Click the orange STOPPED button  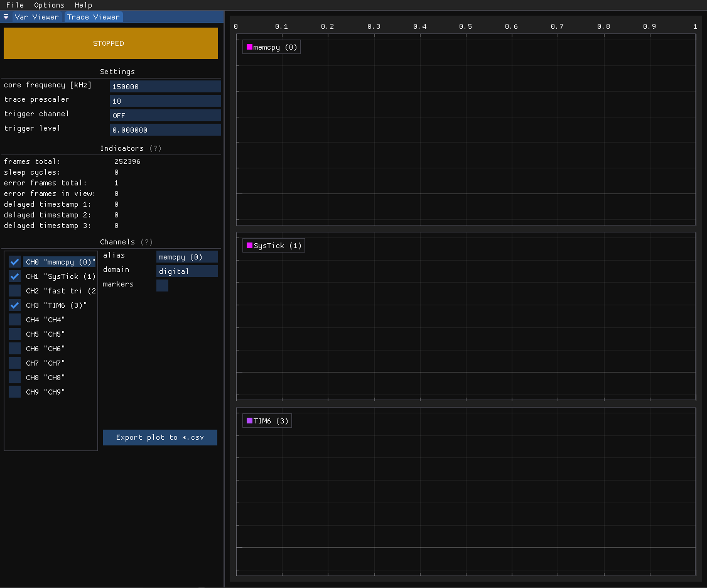[111, 43]
